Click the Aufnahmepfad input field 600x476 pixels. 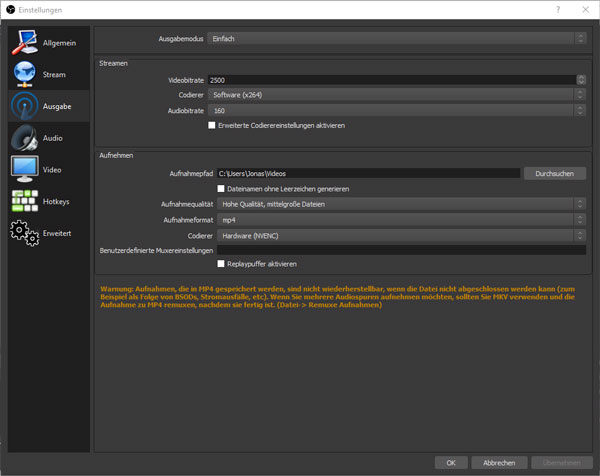click(368, 173)
